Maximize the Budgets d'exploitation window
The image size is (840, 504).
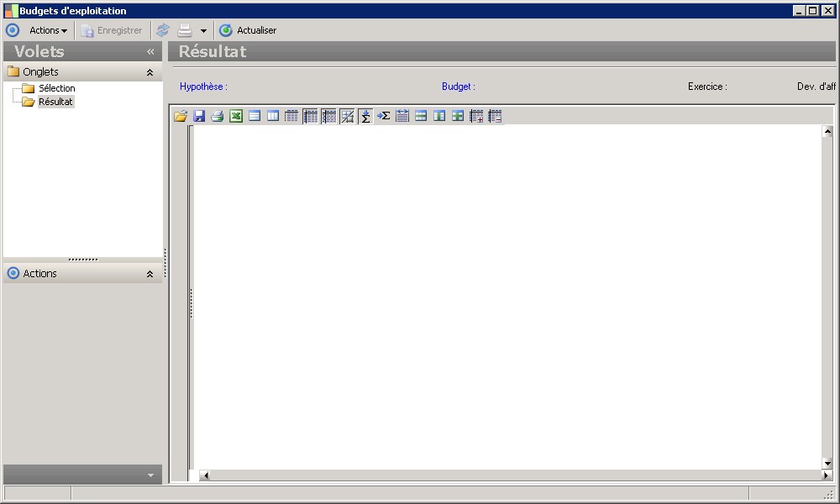click(x=813, y=11)
